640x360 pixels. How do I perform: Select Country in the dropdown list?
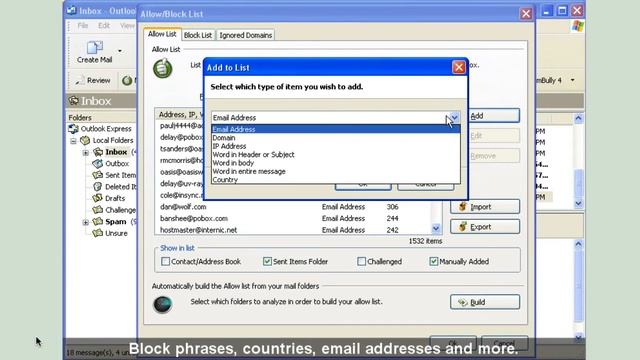[x=336, y=180]
